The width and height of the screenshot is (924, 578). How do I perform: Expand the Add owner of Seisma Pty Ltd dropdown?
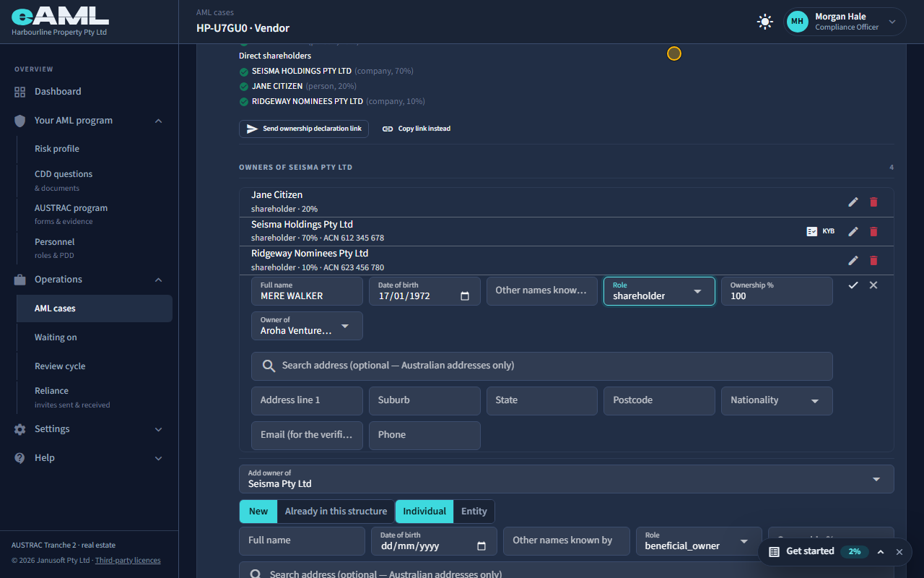[567, 479]
